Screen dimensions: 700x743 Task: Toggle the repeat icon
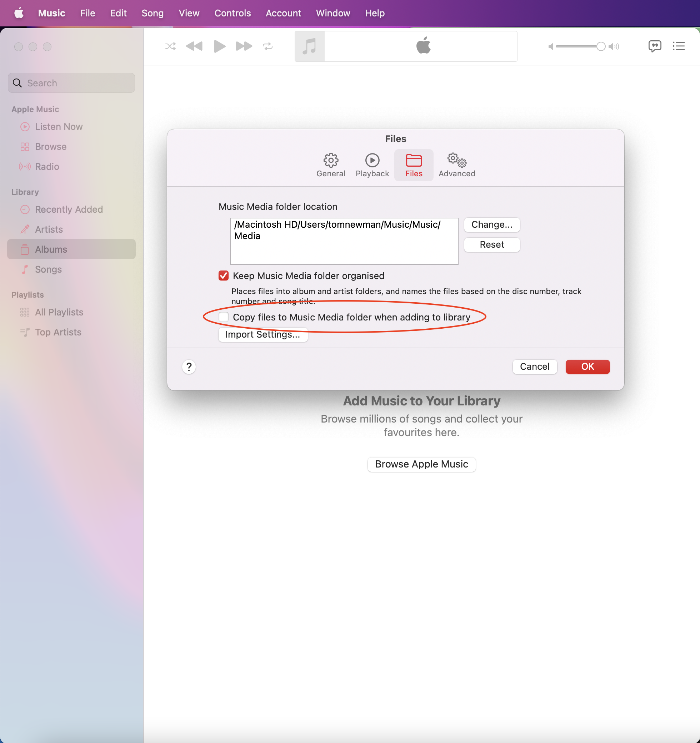pos(268,46)
